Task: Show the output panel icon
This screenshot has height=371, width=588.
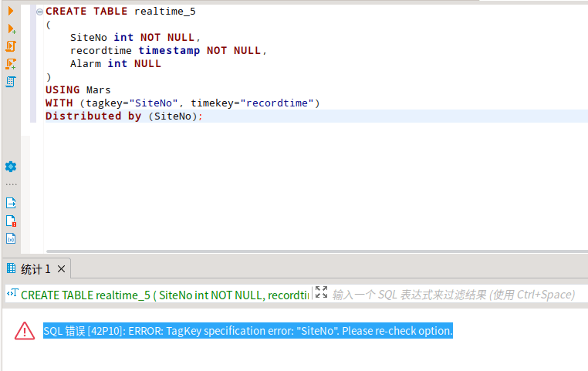Action: tap(11, 203)
